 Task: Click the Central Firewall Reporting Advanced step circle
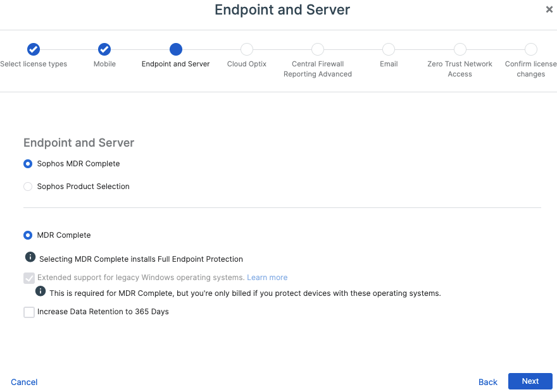click(317, 49)
